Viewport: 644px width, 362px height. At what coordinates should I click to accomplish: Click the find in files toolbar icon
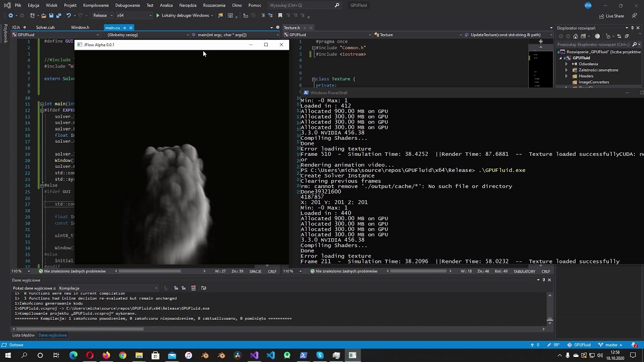pos(220,16)
